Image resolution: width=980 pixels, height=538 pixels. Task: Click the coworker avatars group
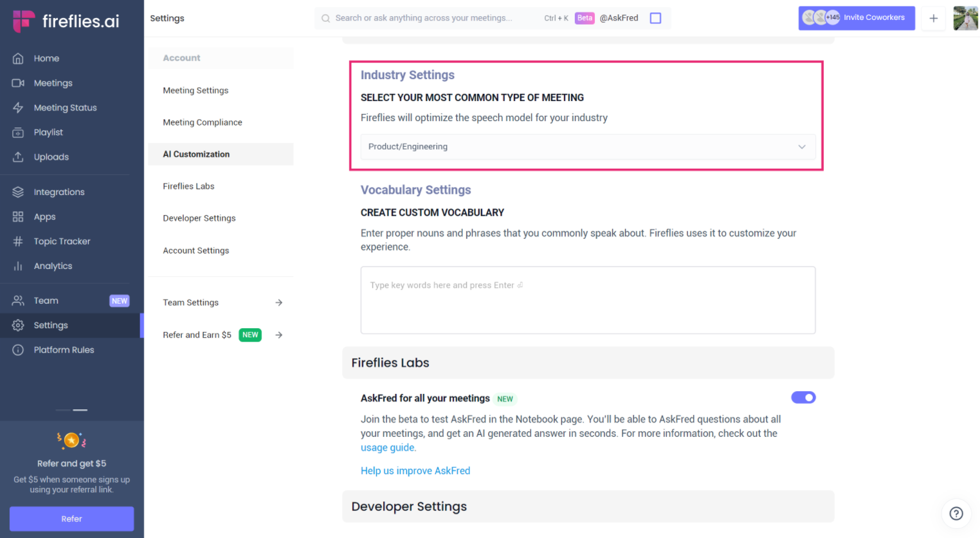click(x=821, y=18)
